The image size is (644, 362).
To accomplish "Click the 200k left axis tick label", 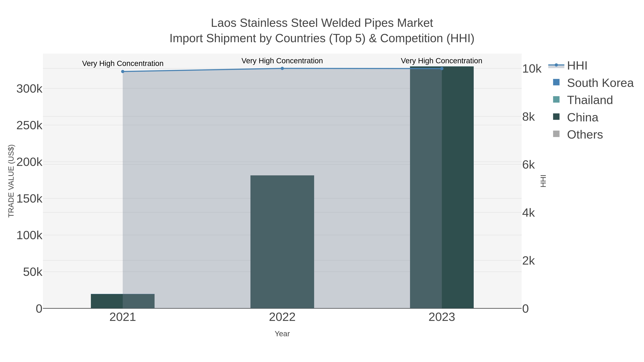I will [29, 162].
